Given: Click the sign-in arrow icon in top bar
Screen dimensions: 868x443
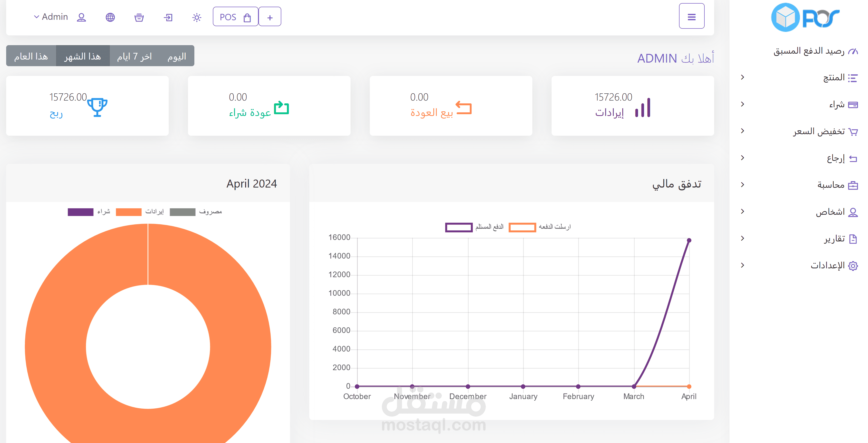Looking at the screenshot, I should 168,17.
